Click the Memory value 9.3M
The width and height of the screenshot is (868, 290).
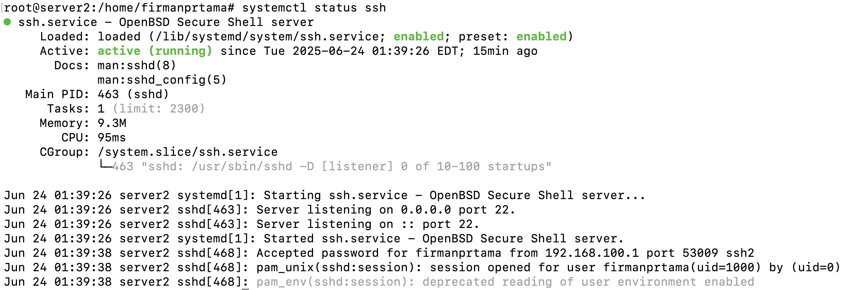tap(112, 123)
